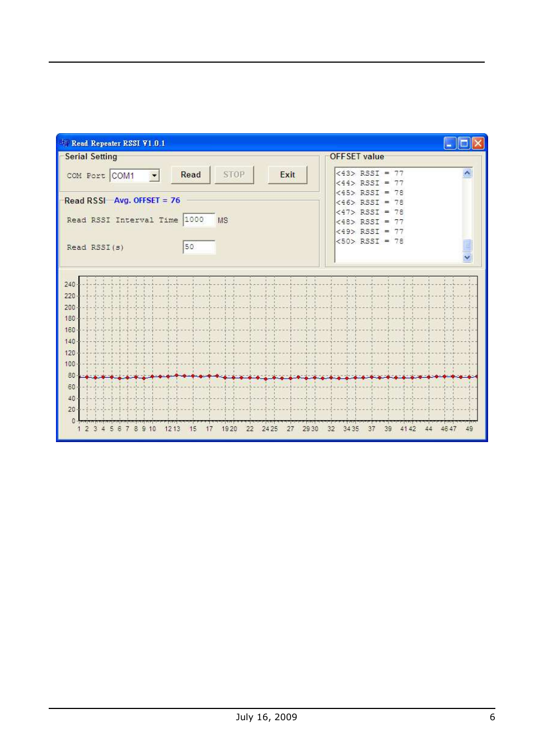
Task: Focus the Read RSSI Interval Time field
Action: (x=199, y=220)
